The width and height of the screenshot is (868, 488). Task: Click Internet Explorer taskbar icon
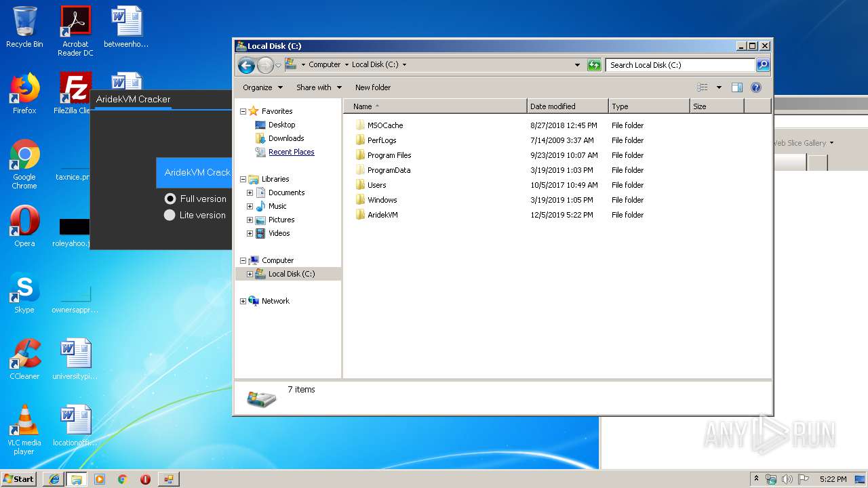[54, 479]
